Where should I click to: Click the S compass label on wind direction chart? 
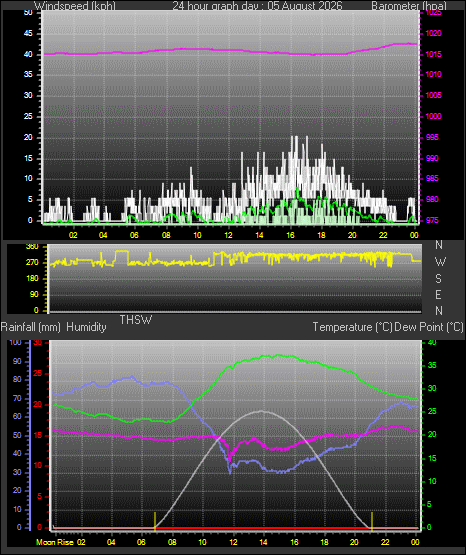(x=438, y=279)
